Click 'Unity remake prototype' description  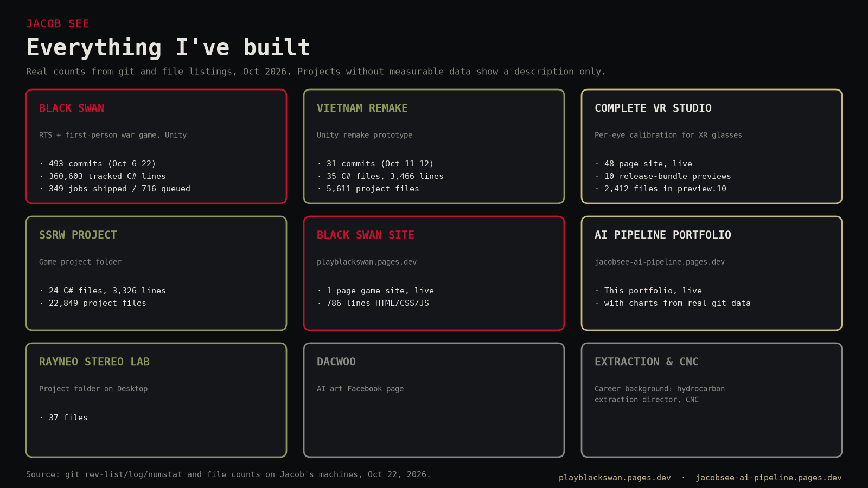click(365, 135)
